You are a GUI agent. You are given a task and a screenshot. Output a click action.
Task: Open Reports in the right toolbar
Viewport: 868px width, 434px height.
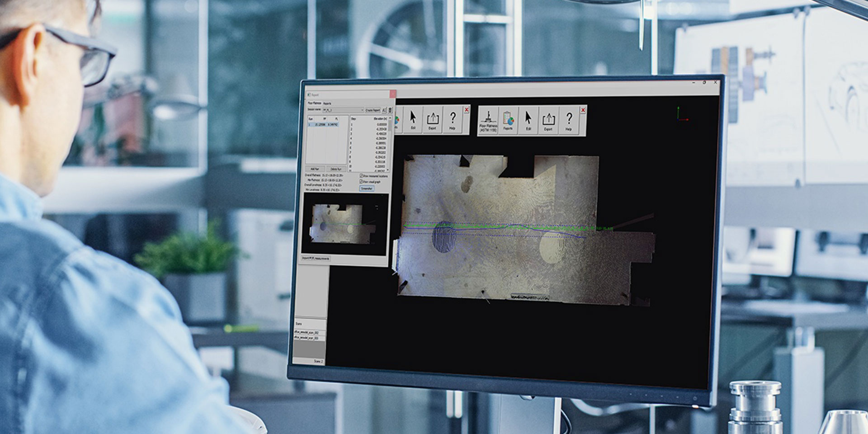pyautogui.click(x=508, y=120)
